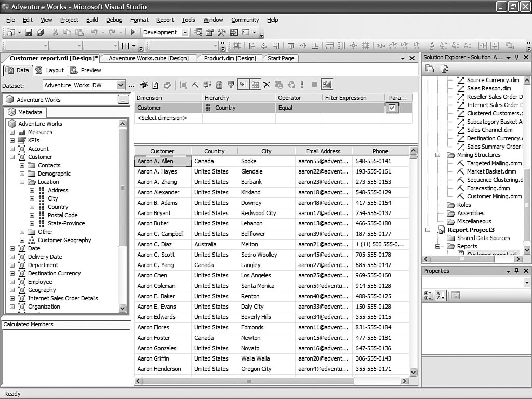Select City hierarchy in metadata tree
The height and width of the screenshot is (399, 532).
52,198
